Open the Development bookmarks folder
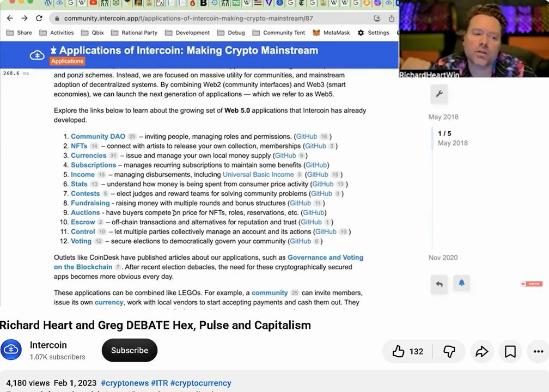Screen dimensions: 549x392 187,33
